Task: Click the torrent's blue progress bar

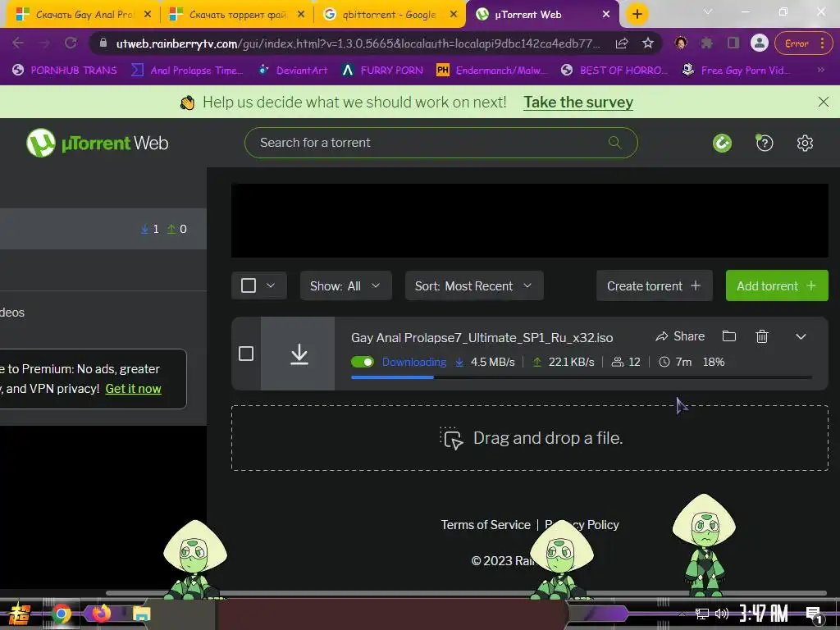Action: 392,377
